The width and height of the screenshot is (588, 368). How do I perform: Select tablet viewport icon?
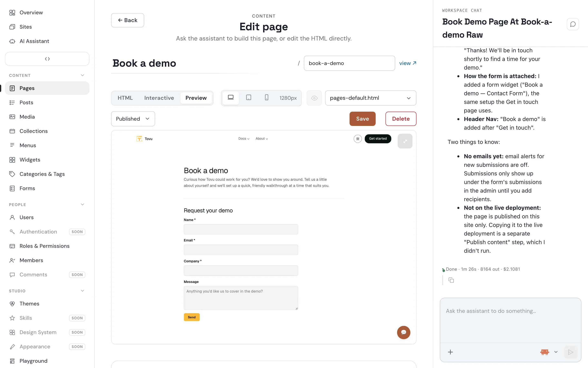coord(248,98)
